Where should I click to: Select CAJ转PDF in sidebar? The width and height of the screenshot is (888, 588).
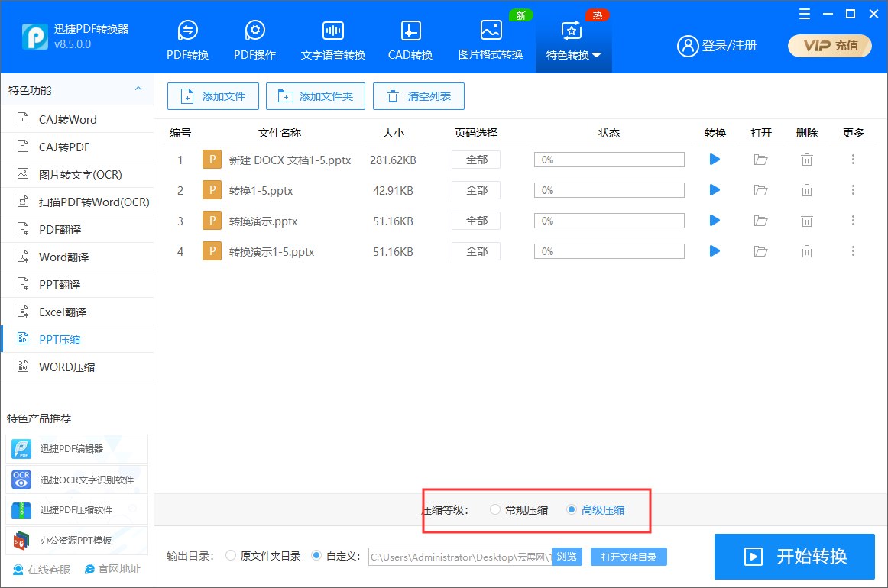click(x=78, y=147)
